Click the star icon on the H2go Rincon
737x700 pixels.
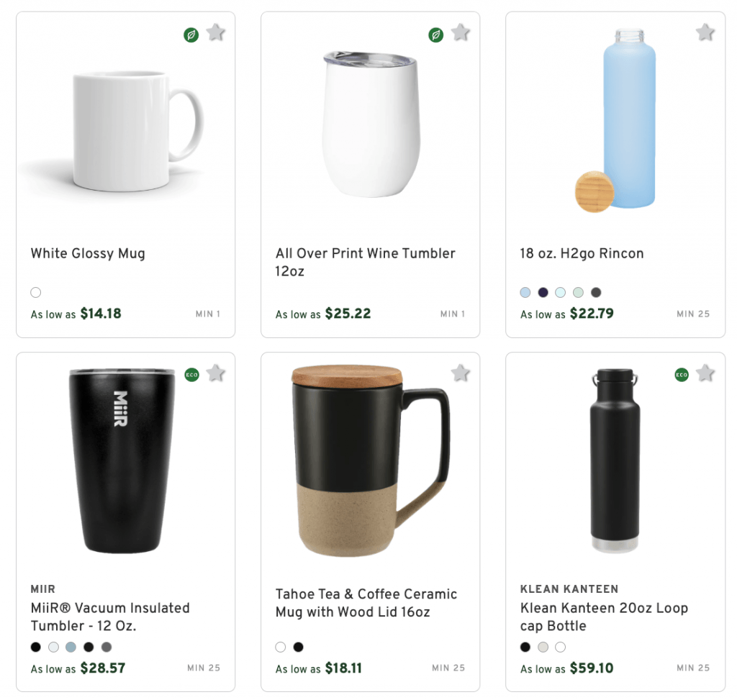(x=705, y=32)
